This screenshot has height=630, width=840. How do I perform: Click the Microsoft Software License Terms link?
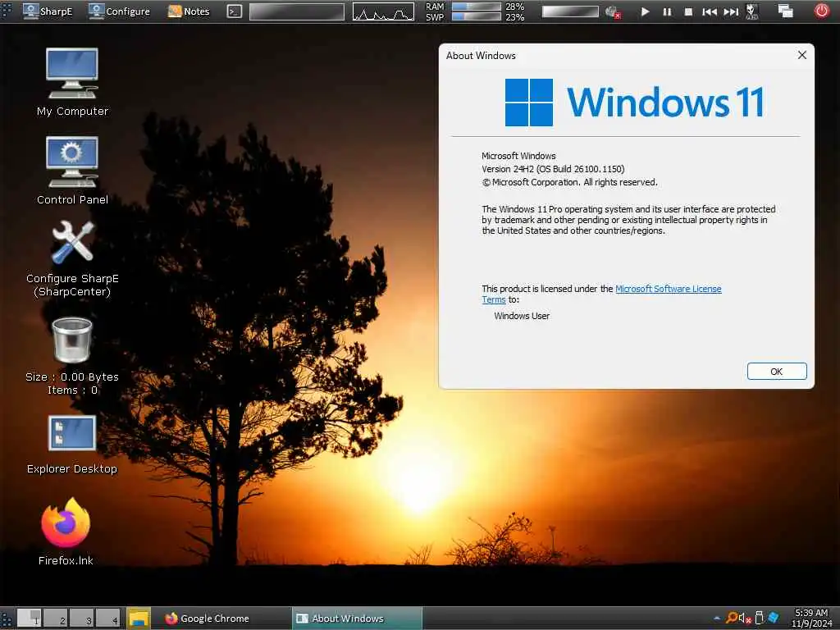(x=668, y=289)
